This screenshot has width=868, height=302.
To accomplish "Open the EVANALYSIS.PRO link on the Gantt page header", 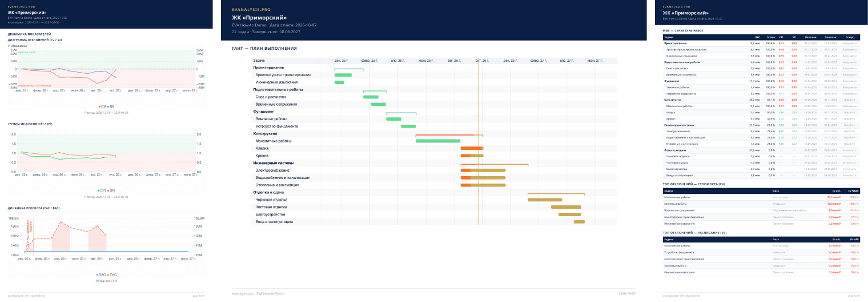I will click(251, 10).
